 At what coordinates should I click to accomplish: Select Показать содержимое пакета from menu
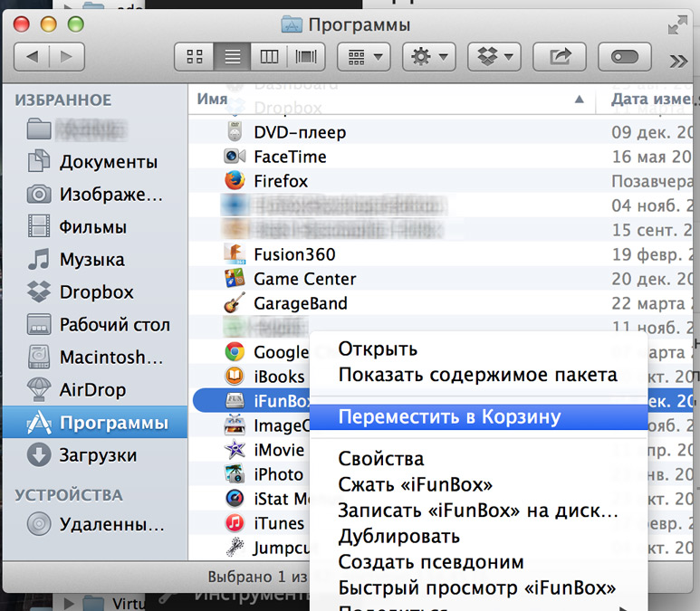point(477,375)
